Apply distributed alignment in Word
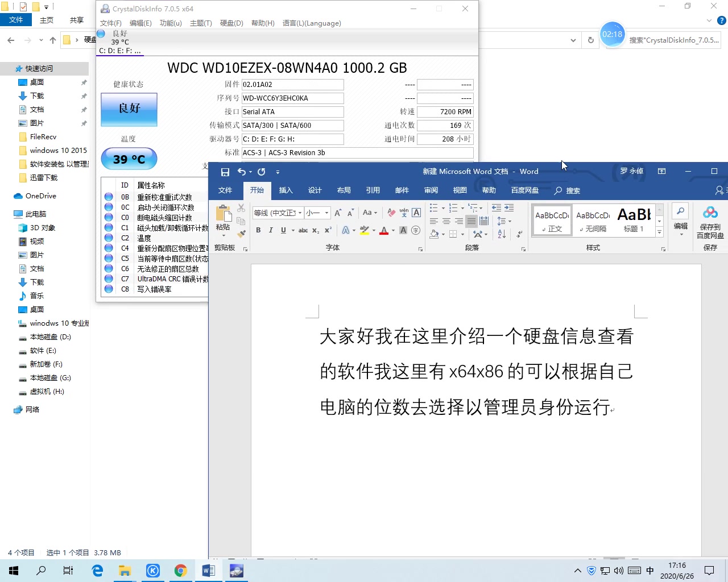This screenshot has height=582, width=728. [484, 221]
